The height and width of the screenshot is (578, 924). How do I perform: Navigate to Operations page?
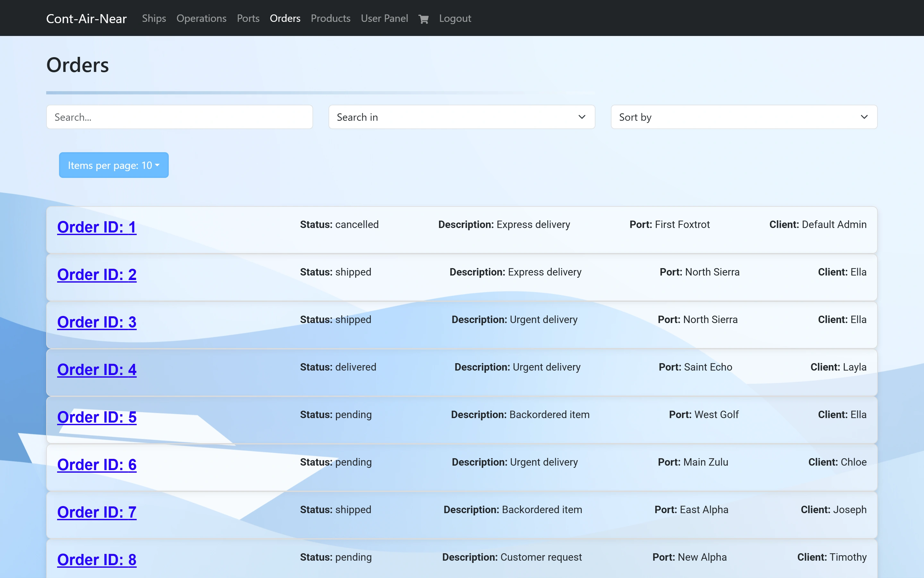pyautogui.click(x=201, y=18)
